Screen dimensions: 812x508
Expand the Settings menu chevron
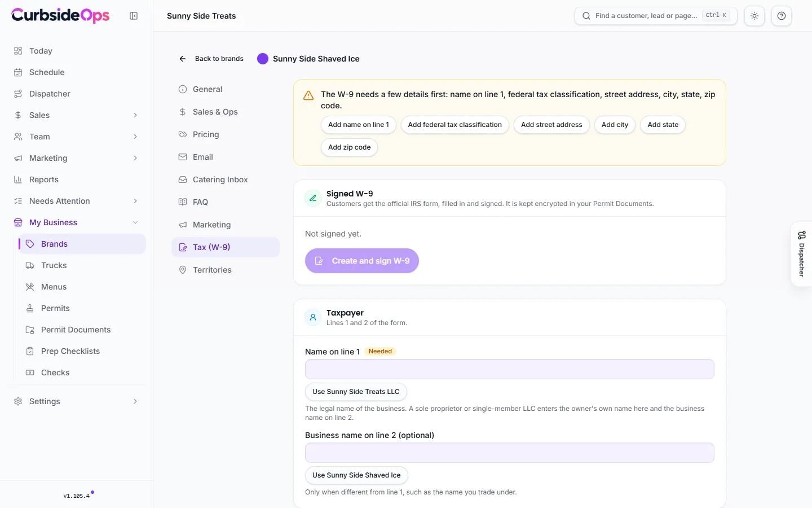tap(135, 401)
